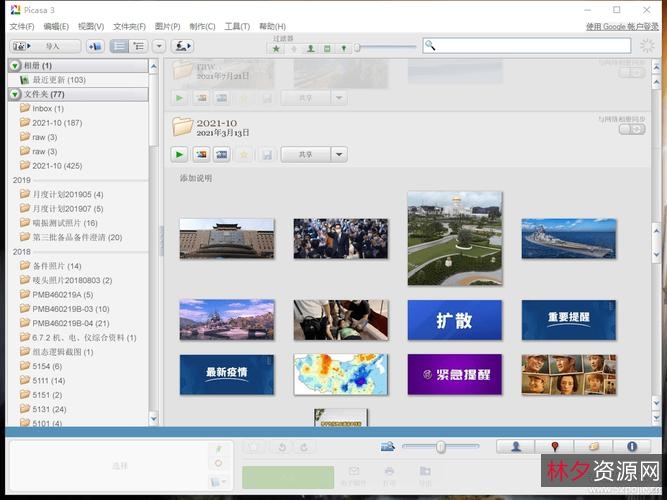Open the 视图(V) menu
This screenshot has width=667, height=500.
click(x=91, y=26)
